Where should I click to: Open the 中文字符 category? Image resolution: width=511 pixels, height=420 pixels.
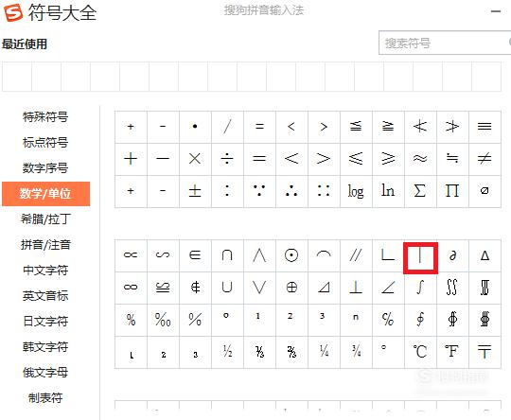(x=45, y=271)
